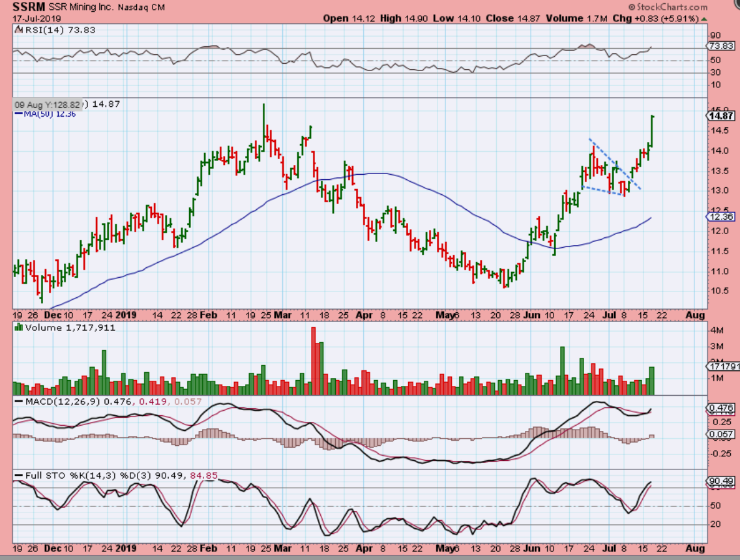Click the -0.25 MACD axis label
The width and height of the screenshot is (740, 560).
pyautogui.click(x=722, y=453)
